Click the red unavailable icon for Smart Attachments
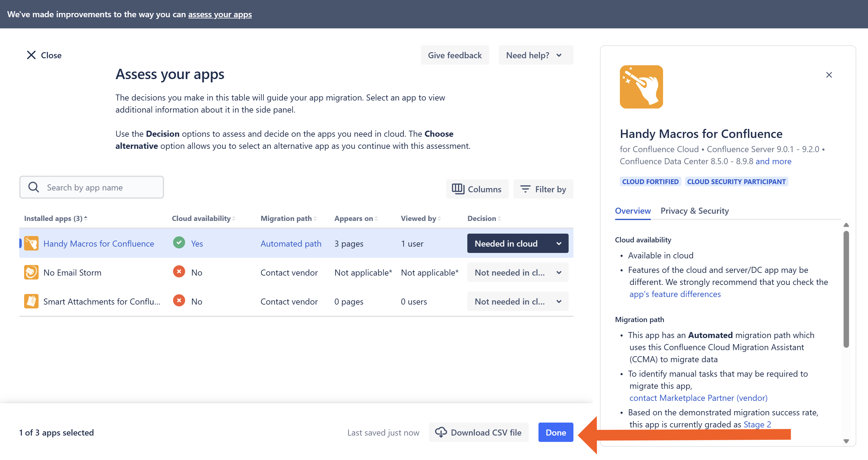The height and width of the screenshot is (460, 868). [x=179, y=301]
